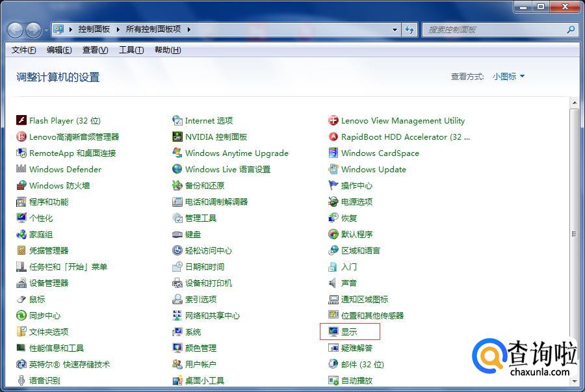Click the 家庭组 icon
The width and height of the screenshot is (585, 392).
[x=21, y=234]
